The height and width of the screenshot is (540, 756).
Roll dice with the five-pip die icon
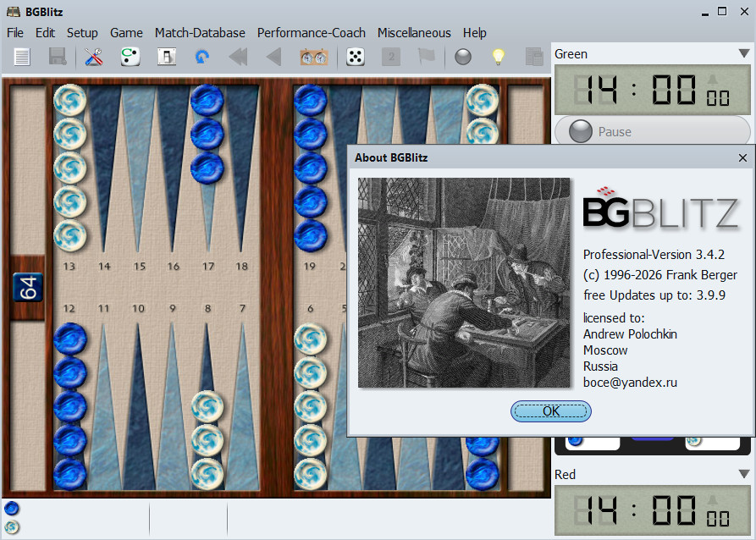[x=356, y=58]
